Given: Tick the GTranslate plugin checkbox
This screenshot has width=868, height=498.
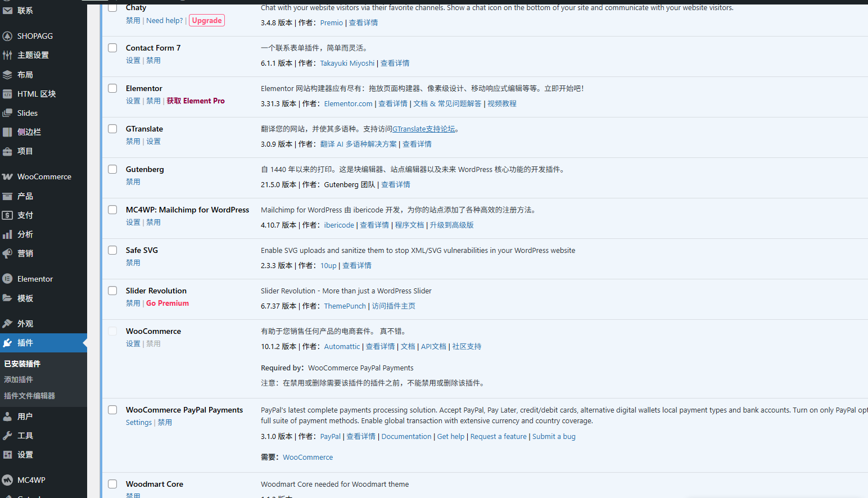Looking at the screenshot, I should pyautogui.click(x=112, y=129).
